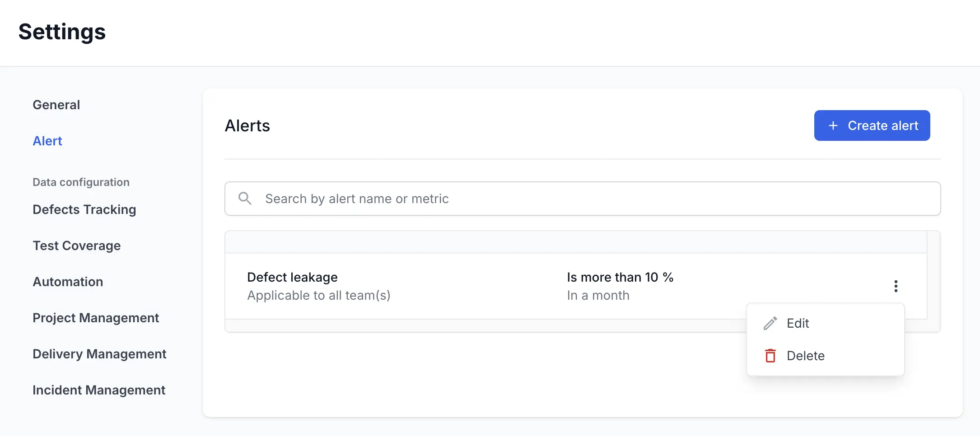Open the Project Management section
980x436 pixels.
point(96,318)
